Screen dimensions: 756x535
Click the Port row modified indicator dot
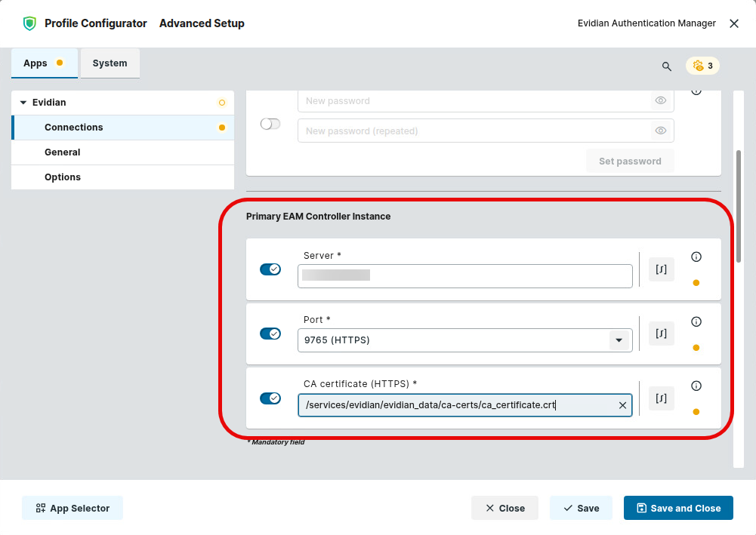(696, 348)
